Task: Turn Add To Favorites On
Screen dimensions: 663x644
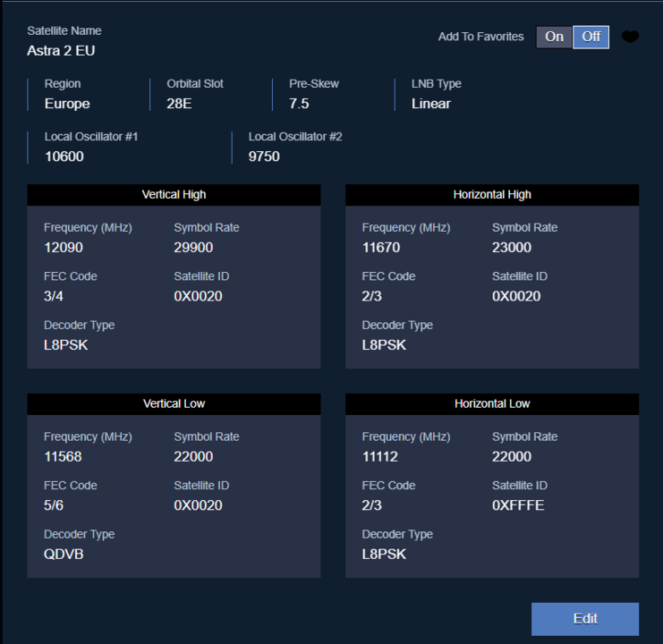Action: point(554,37)
